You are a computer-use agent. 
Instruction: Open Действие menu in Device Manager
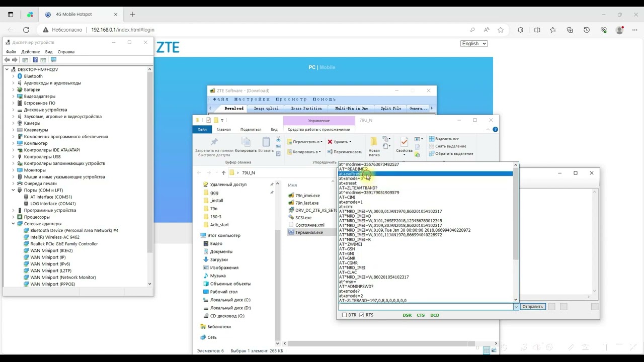tap(31, 52)
